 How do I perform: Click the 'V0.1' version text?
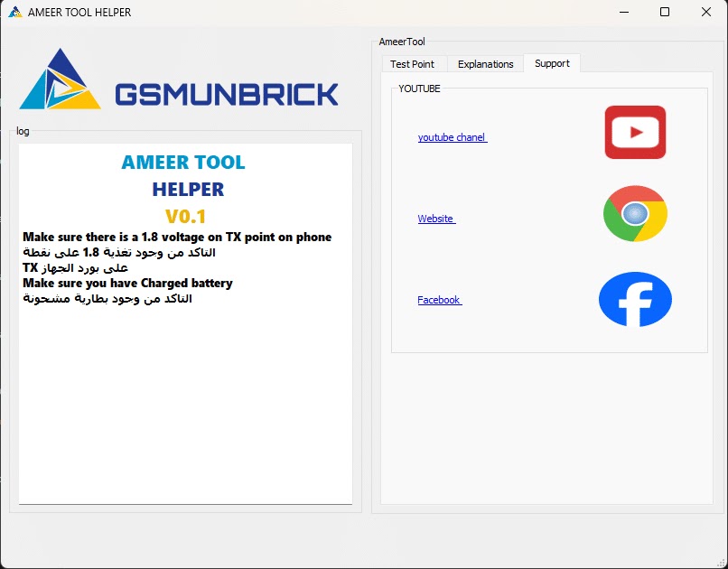pyautogui.click(x=186, y=216)
